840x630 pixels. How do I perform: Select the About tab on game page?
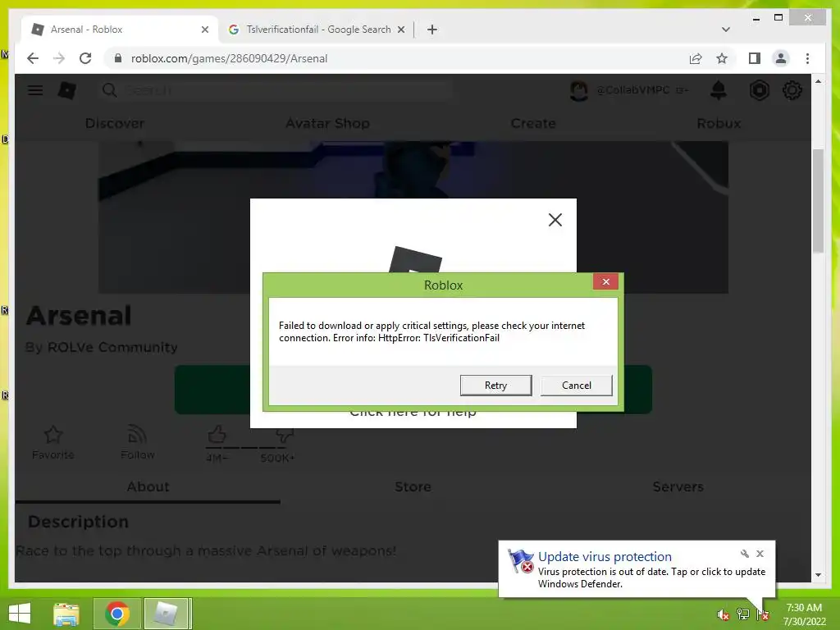tap(148, 486)
